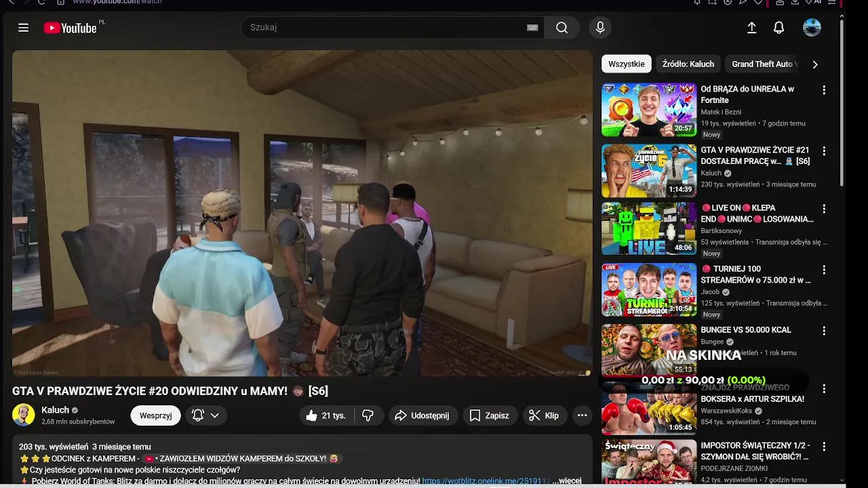Click the Zapisz save button
The width and height of the screenshot is (868, 488).
[x=490, y=415]
